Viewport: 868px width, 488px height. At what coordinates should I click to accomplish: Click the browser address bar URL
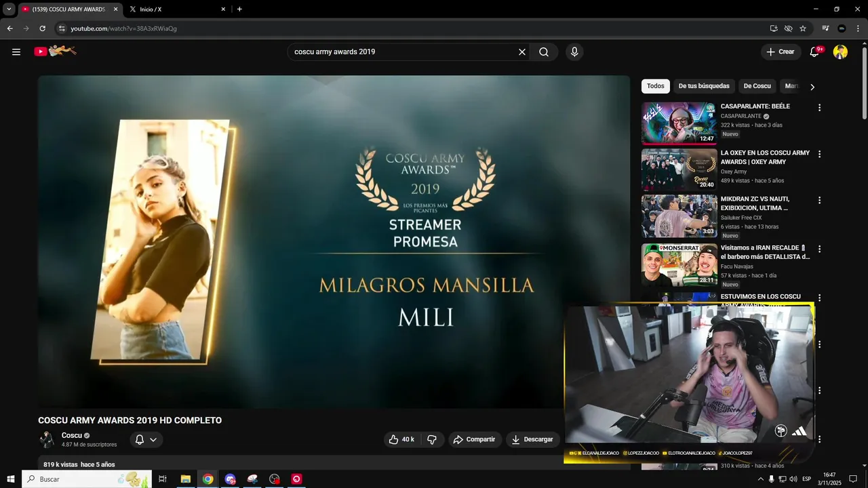[x=123, y=28]
